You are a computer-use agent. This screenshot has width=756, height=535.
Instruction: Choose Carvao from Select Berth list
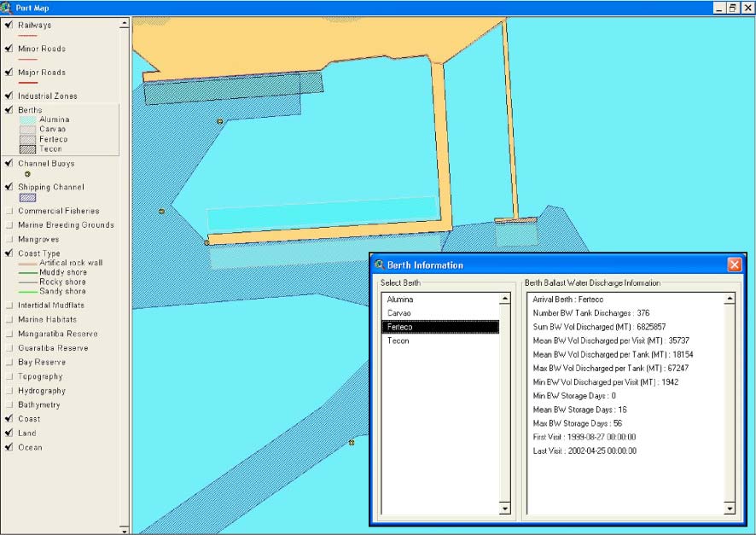[x=399, y=313]
